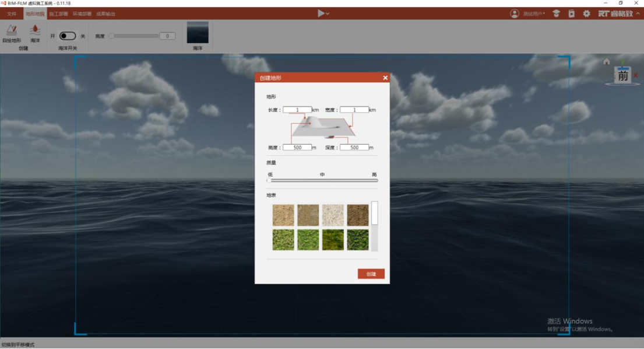
Task: Open the settings gear icon
Action: (586, 13)
